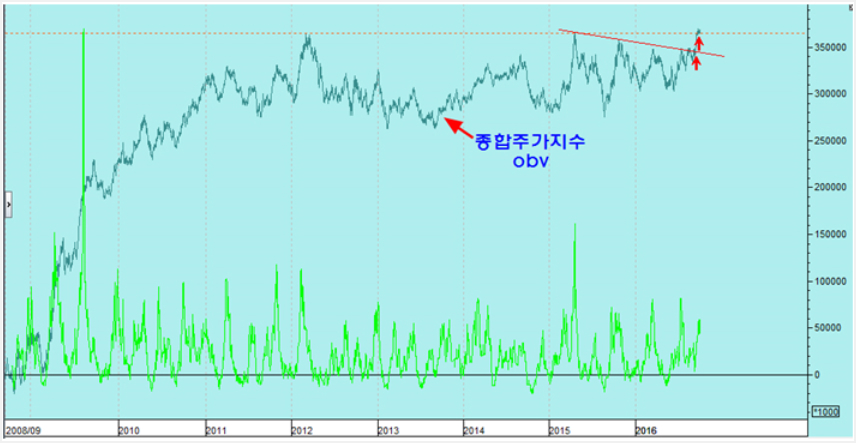The image size is (856, 443).
Task: Select the upper red breakout arrow
Action: coord(699,42)
